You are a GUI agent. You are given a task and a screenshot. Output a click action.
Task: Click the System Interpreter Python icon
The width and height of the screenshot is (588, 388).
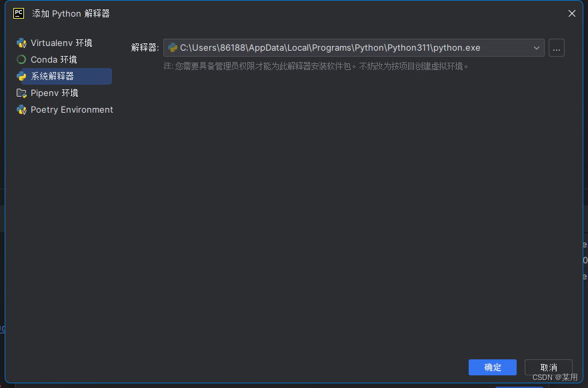pos(21,76)
